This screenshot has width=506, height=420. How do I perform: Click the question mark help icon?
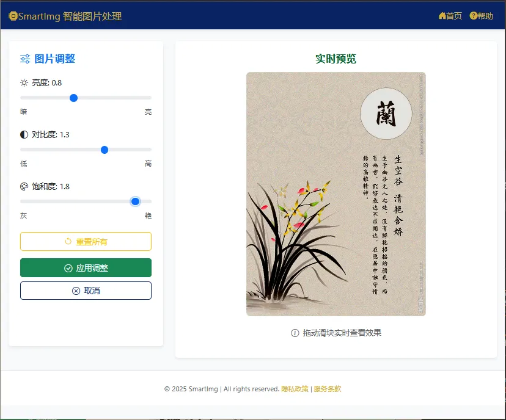(473, 15)
